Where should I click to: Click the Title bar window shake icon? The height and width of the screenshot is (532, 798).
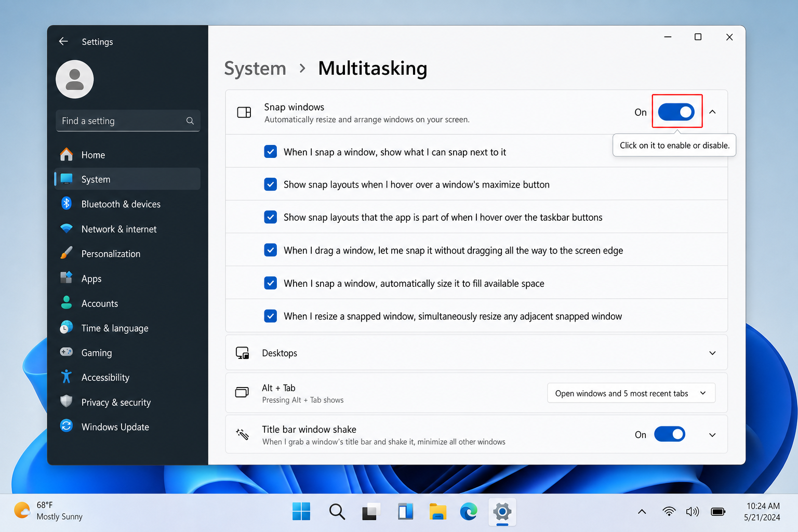(243, 434)
